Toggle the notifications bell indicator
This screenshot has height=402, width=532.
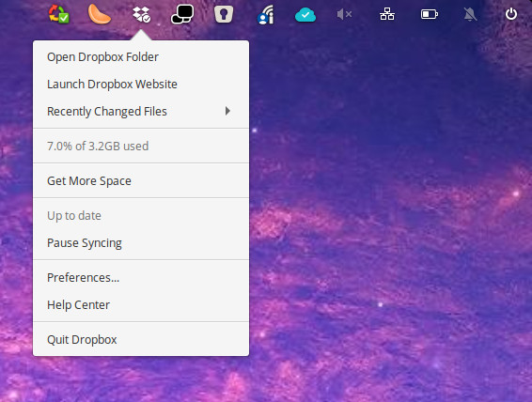(x=470, y=15)
